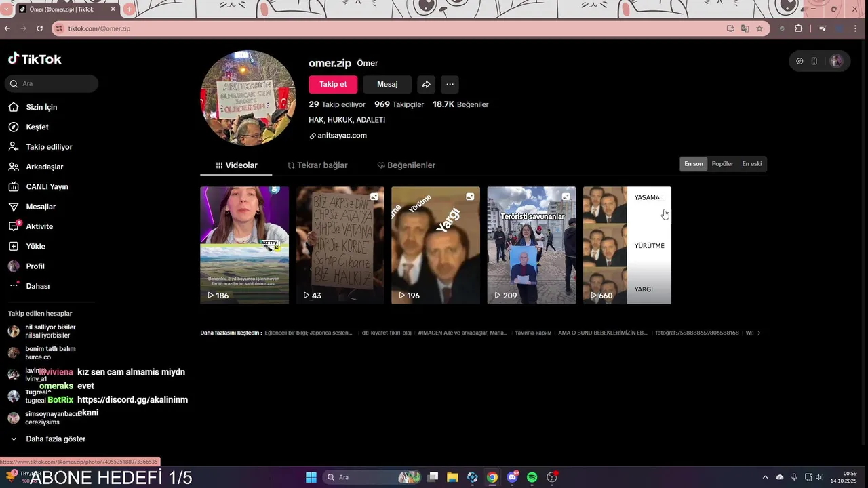The width and height of the screenshot is (868, 488).
Task: Open a new Chrome tab
Action: coord(129,9)
